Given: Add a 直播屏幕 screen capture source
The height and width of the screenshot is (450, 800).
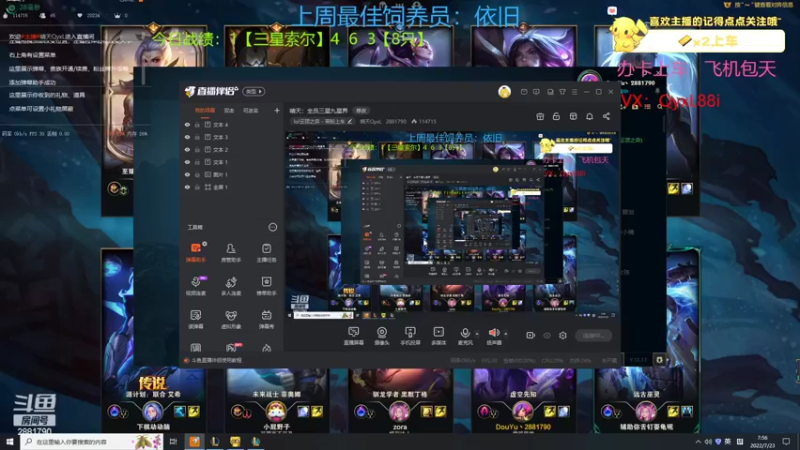Looking at the screenshot, I should click(x=353, y=336).
